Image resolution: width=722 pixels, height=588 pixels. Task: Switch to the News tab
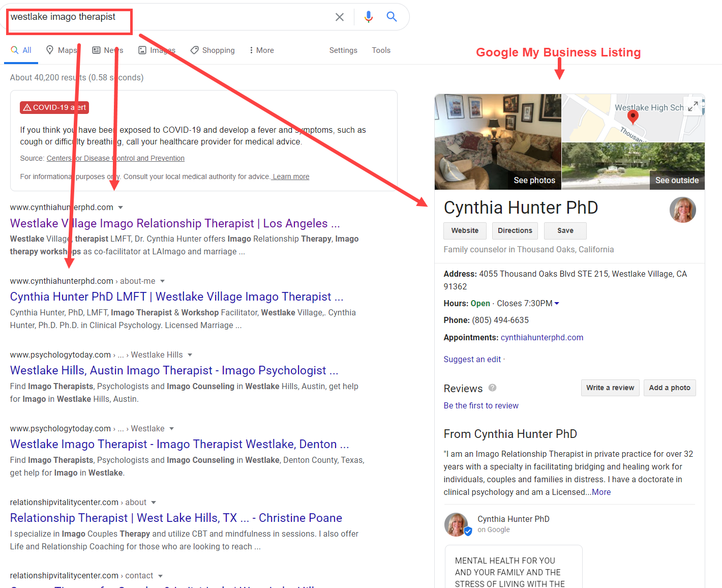(x=107, y=50)
